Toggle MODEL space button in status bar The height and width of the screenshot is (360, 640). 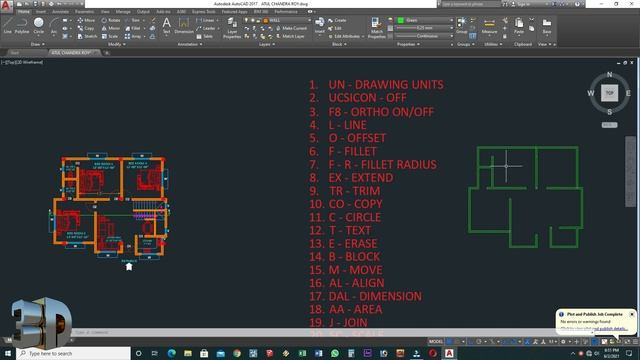(436, 342)
